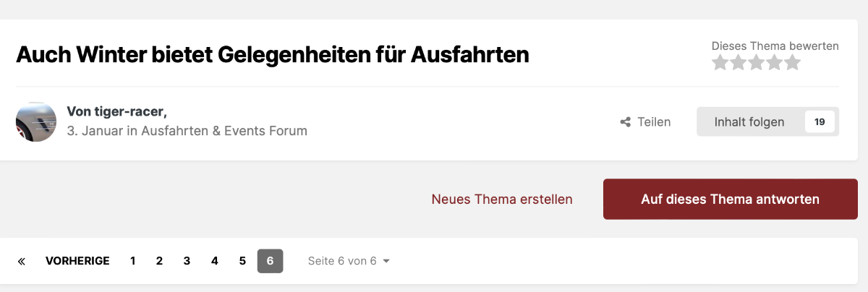Click VORHERIGE to go back

click(77, 261)
